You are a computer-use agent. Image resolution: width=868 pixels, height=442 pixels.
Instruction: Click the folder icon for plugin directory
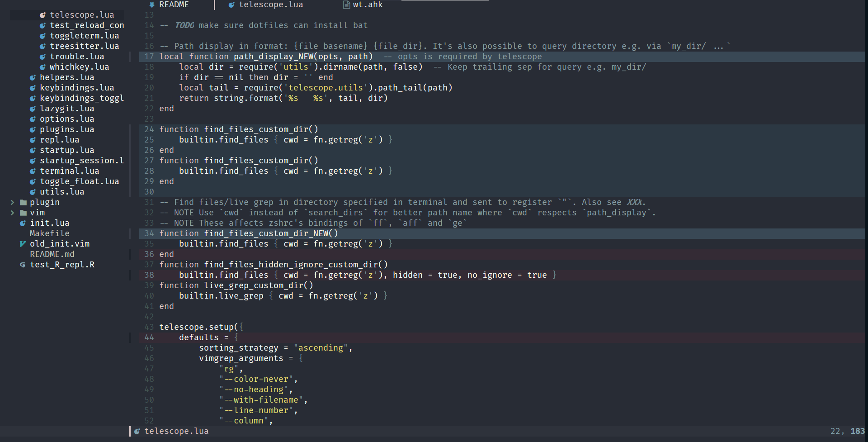pyautogui.click(x=23, y=202)
